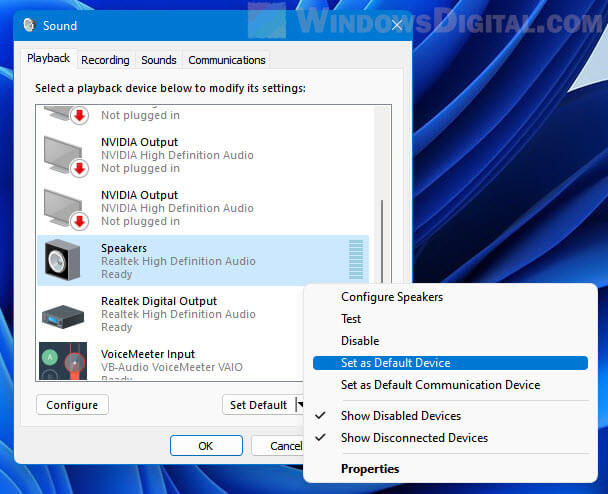This screenshot has height=494, width=608.
Task: Select the Speakers device name text
Action: coord(124,248)
